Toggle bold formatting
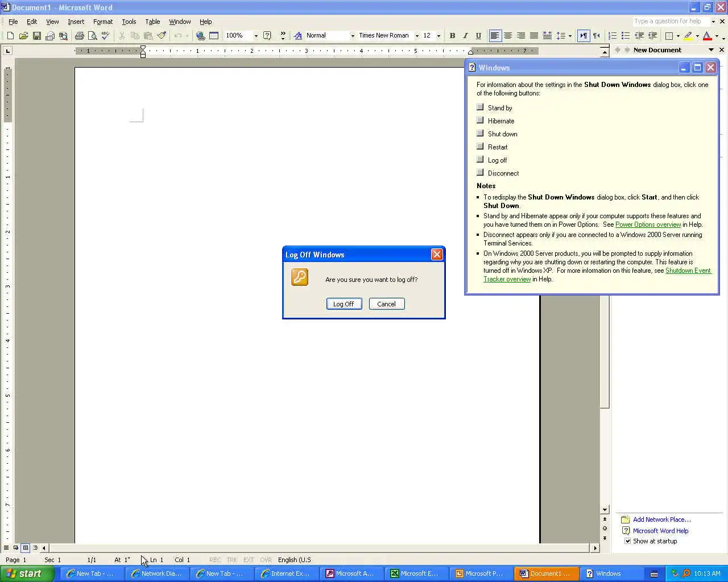Image resolution: width=728 pixels, height=582 pixels. click(x=452, y=36)
